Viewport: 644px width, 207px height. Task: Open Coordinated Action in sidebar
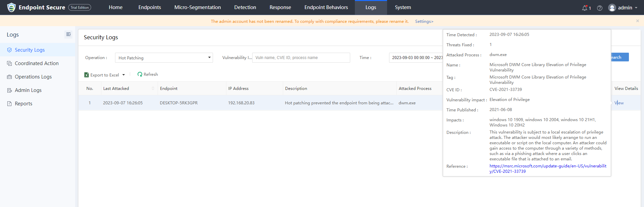pyautogui.click(x=37, y=63)
